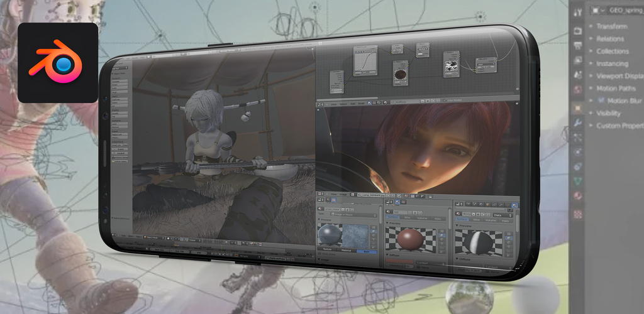Open Texture properties checker tab
This screenshot has width=644, height=314.
click(578, 214)
